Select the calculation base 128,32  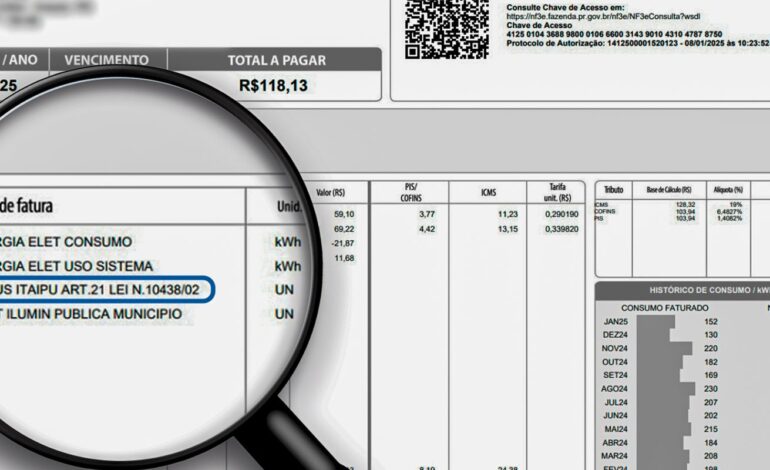click(x=685, y=205)
